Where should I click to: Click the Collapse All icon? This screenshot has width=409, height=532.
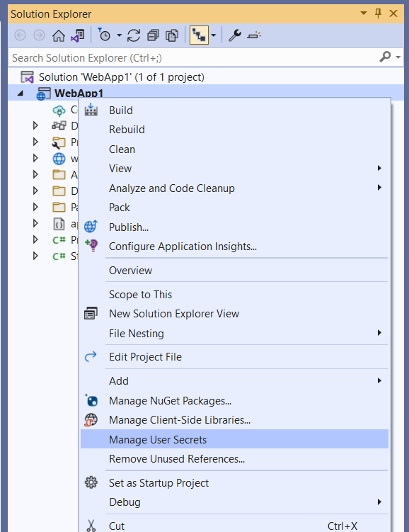click(153, 35)
